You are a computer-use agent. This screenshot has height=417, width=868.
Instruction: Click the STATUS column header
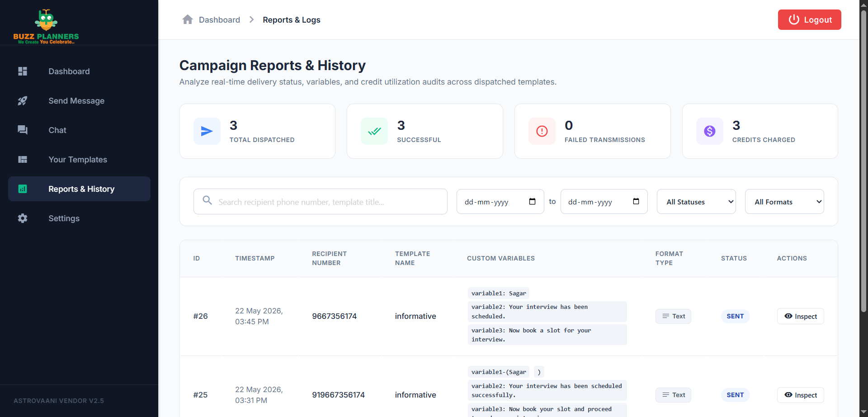tap(734, 258)
